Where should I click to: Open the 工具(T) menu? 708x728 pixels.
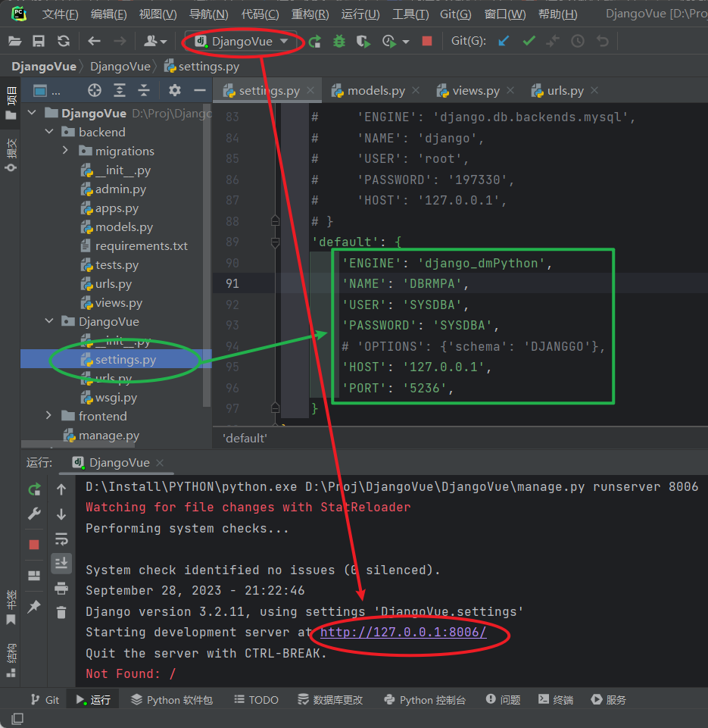[410, 14]
